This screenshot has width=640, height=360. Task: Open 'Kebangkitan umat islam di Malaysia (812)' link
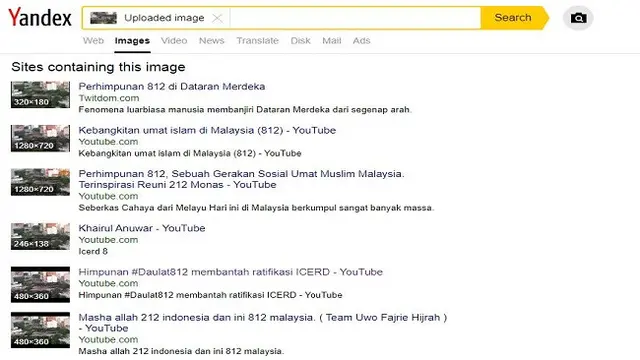pos(207,130)
